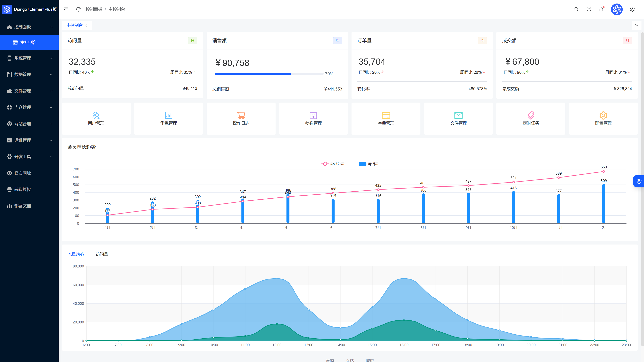Open the notification bell
Image resolution: width=644 pixels, height=362 pixels.
(601, 9)
